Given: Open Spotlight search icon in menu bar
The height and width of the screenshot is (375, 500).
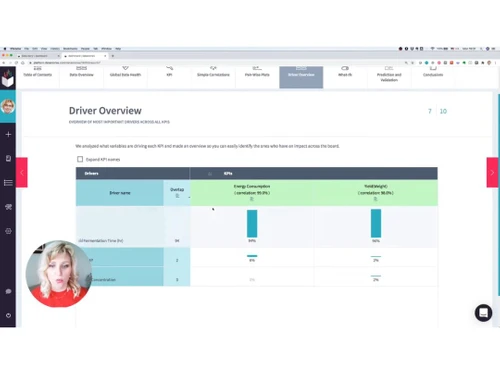Looking at the screenshot, I should 481,49.
